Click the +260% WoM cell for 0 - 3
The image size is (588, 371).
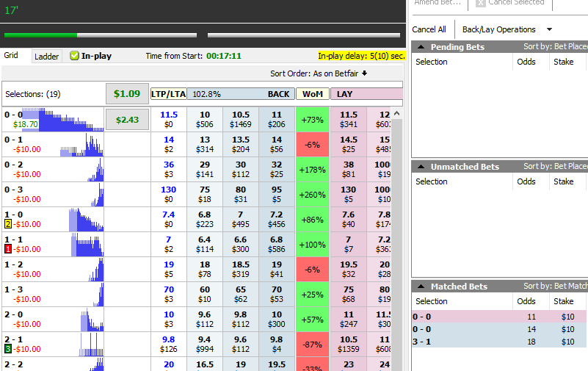(x=313, y=194)
